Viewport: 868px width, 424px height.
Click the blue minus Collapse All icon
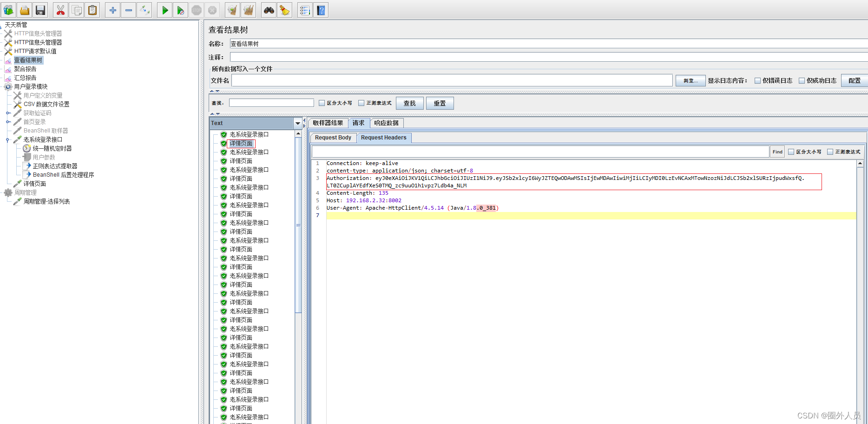pyautogui.click(x=129, y=10)
